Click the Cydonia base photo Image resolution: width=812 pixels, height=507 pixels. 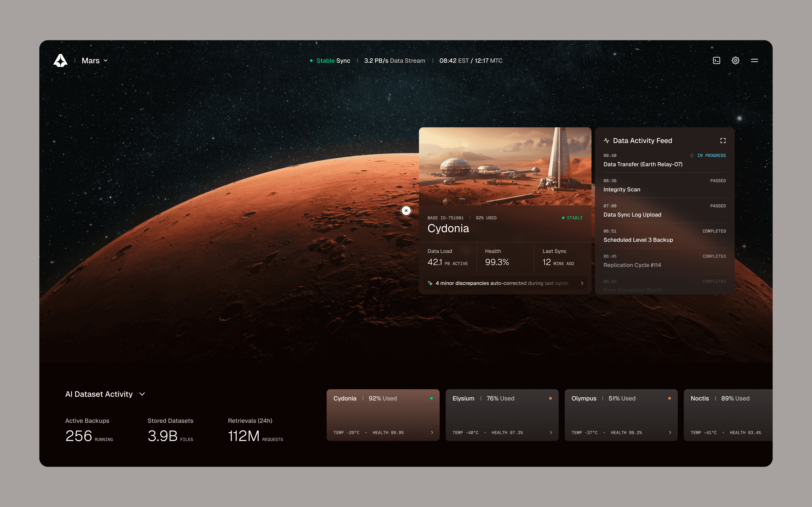click(505, 166)
